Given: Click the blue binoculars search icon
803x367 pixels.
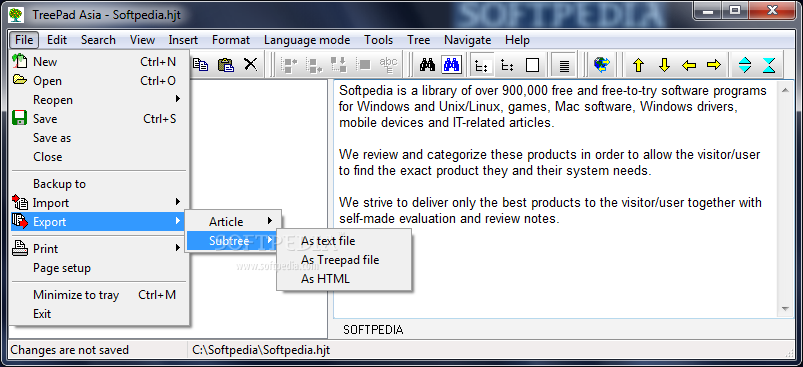Looking at the screenshot, I should 452,65.
